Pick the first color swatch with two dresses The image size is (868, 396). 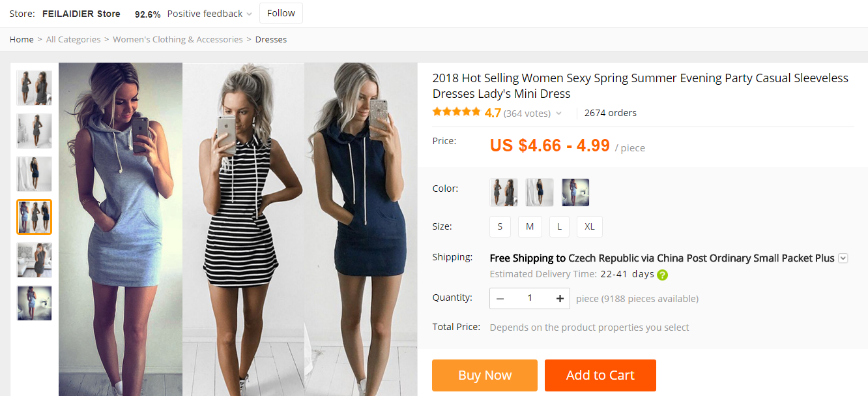504,192
